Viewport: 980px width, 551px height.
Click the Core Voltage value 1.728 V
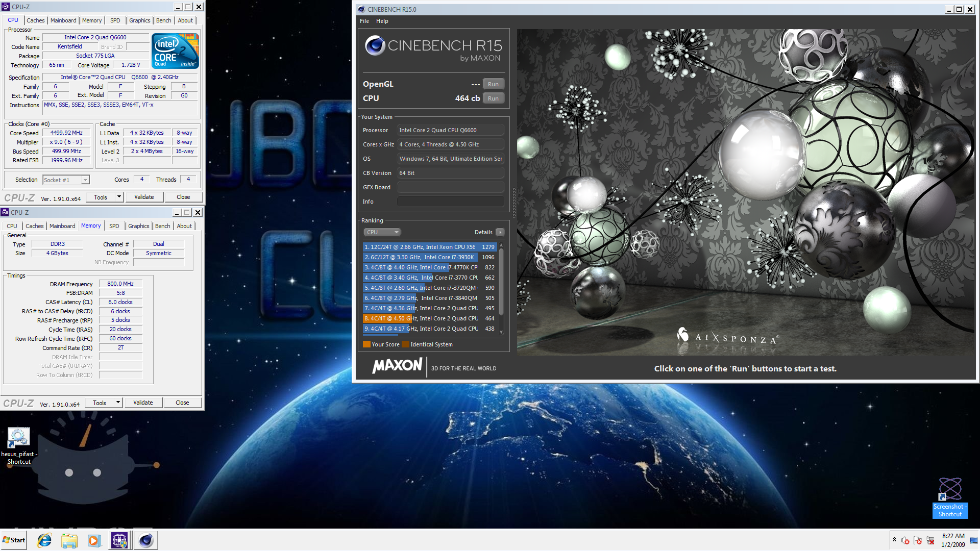click(131, 65)
